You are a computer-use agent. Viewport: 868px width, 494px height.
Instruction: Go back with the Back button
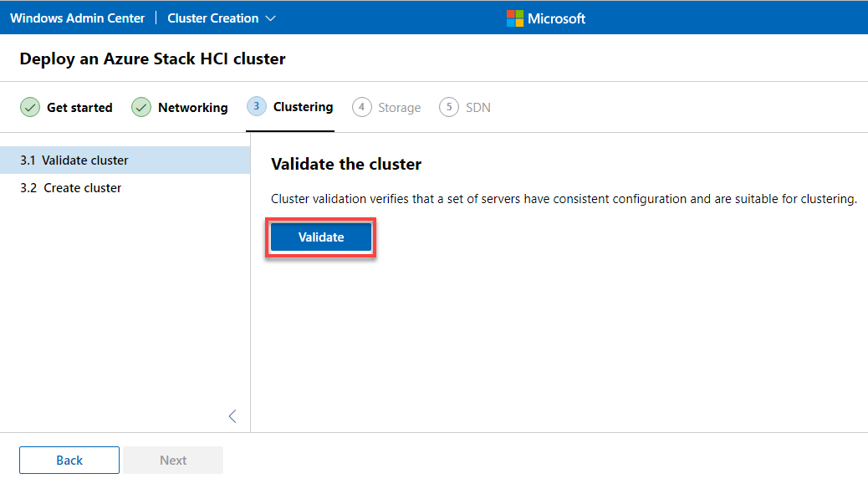click(69, 461)
